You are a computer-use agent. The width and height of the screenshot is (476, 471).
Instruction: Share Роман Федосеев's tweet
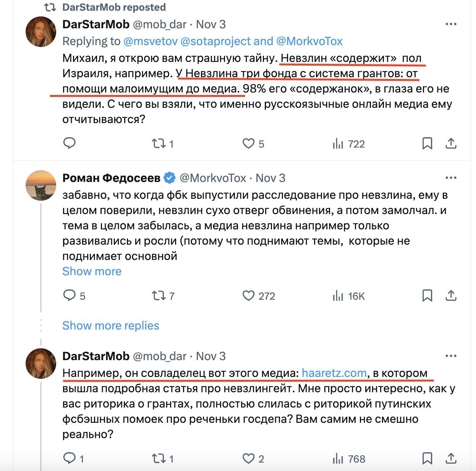tap(451, 296)
